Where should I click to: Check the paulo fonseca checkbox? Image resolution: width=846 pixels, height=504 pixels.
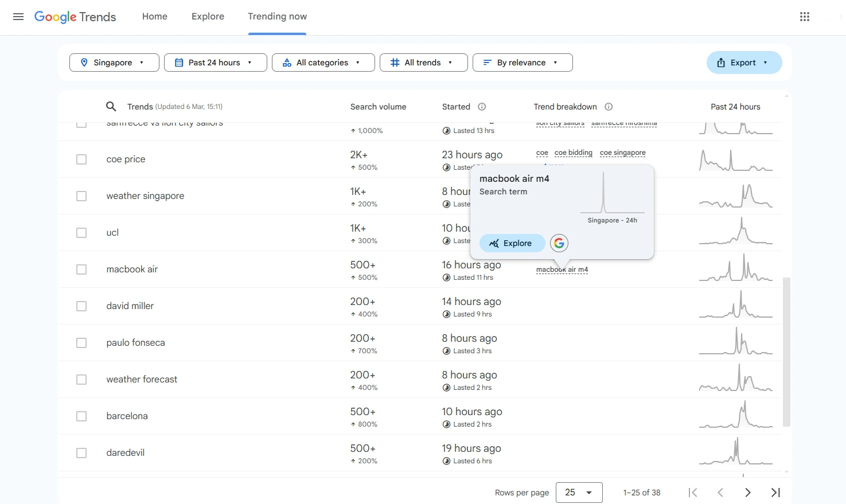tap(81, 343)
